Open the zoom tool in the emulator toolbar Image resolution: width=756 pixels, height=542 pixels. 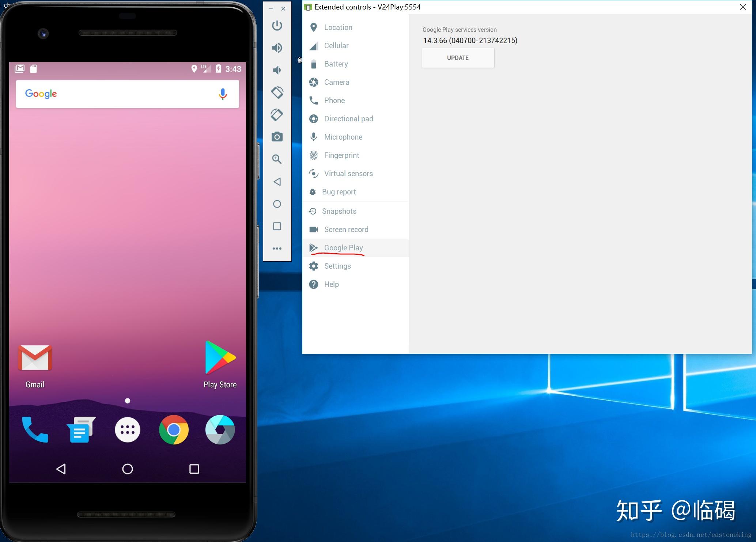(x=277, y=159)
